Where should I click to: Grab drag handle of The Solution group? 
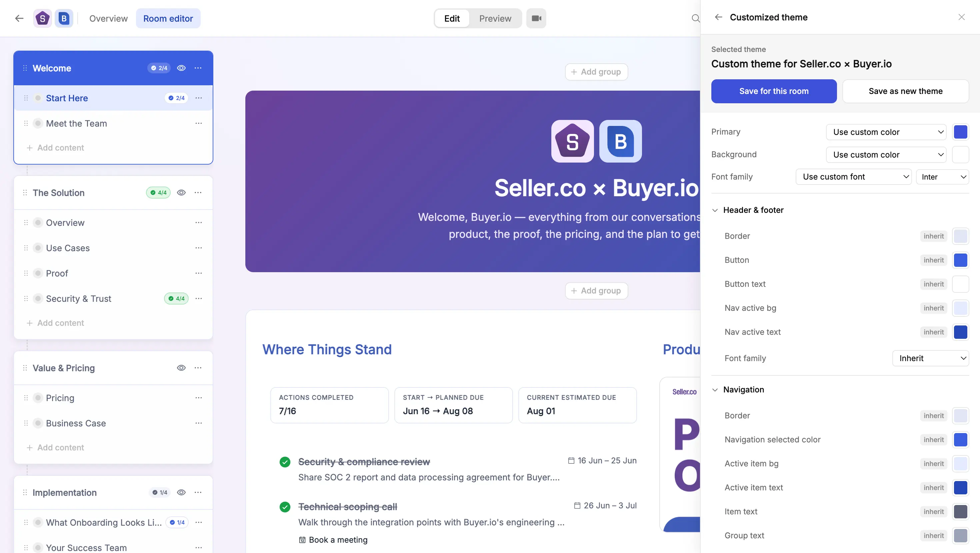pos(25,193)
